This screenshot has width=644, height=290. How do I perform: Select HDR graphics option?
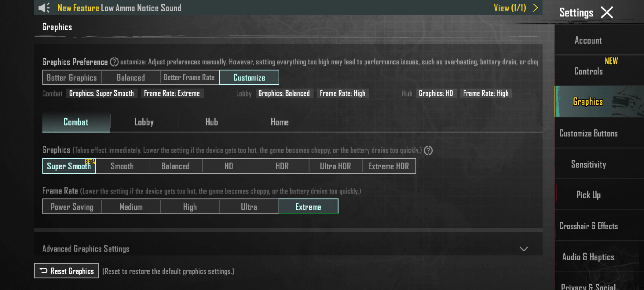282,166
